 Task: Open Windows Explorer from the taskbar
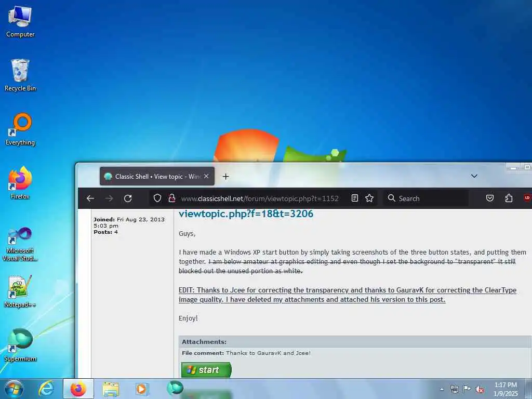point(111,389)
